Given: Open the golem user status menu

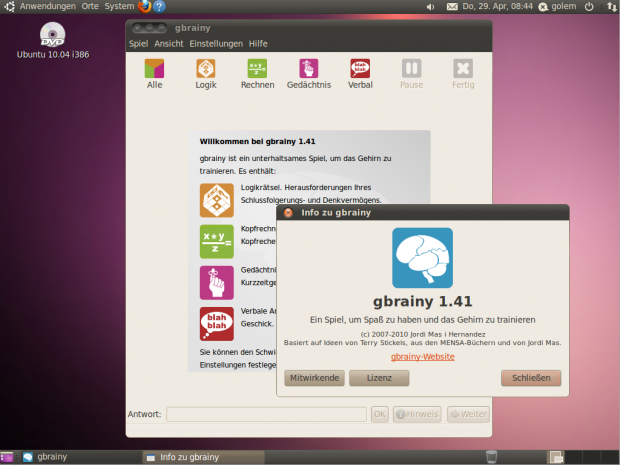Looking at the screenshot, I should coord(558,6).
